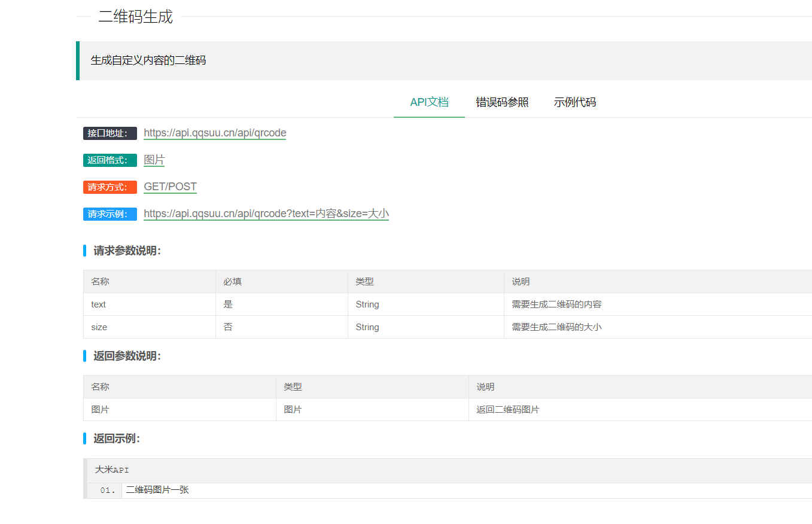Click the orange 请求方式 label badge

110,187
